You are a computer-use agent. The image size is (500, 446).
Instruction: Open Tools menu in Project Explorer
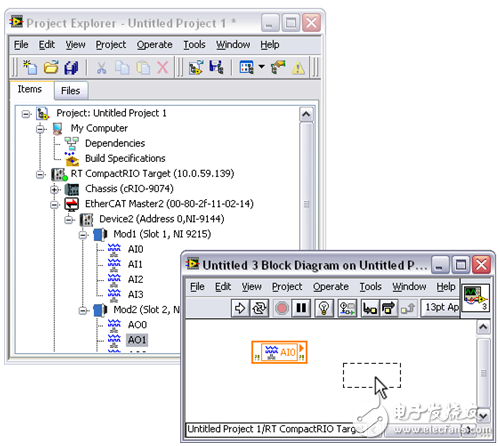pos(194,45)
